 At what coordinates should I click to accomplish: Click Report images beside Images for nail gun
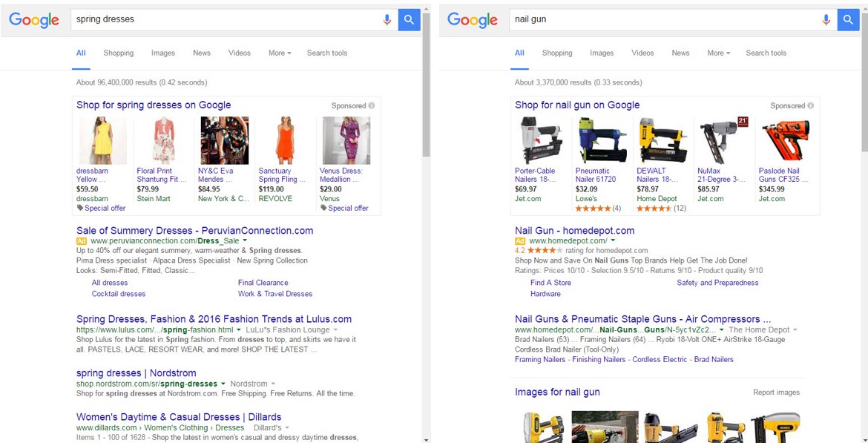coord(776,393)
